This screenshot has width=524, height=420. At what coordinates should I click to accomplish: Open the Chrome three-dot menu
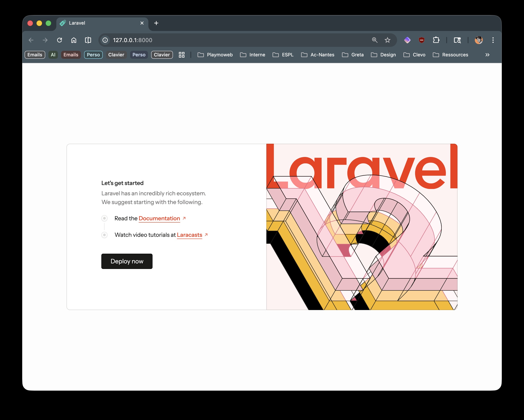click(493, 40)
